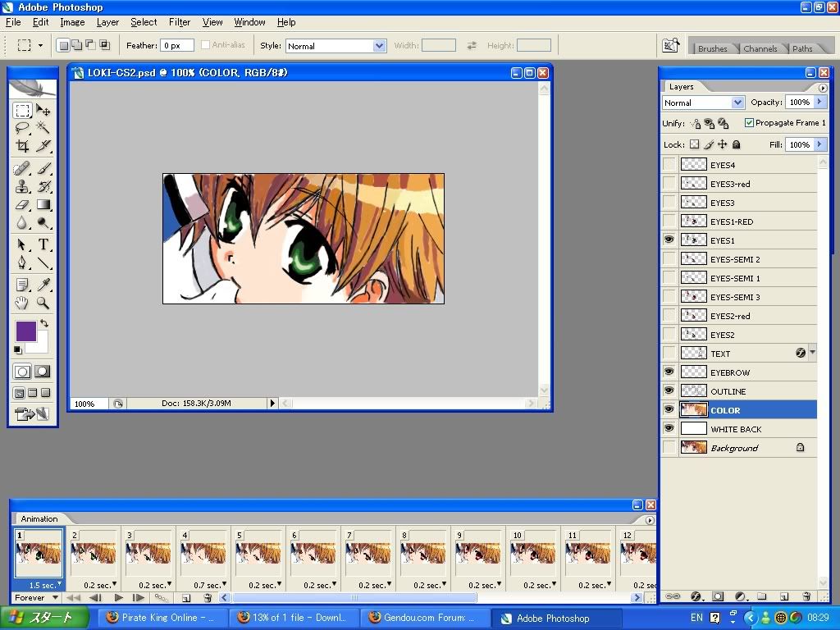The width and height of the screenshot is (840, 630).
Task: Select animation frame 5 thumbnail
Action: [258, 553]
